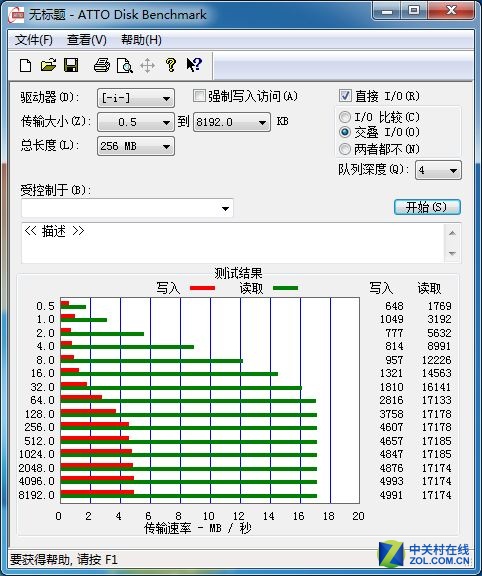Click the 测试结果 results heading

238,273
